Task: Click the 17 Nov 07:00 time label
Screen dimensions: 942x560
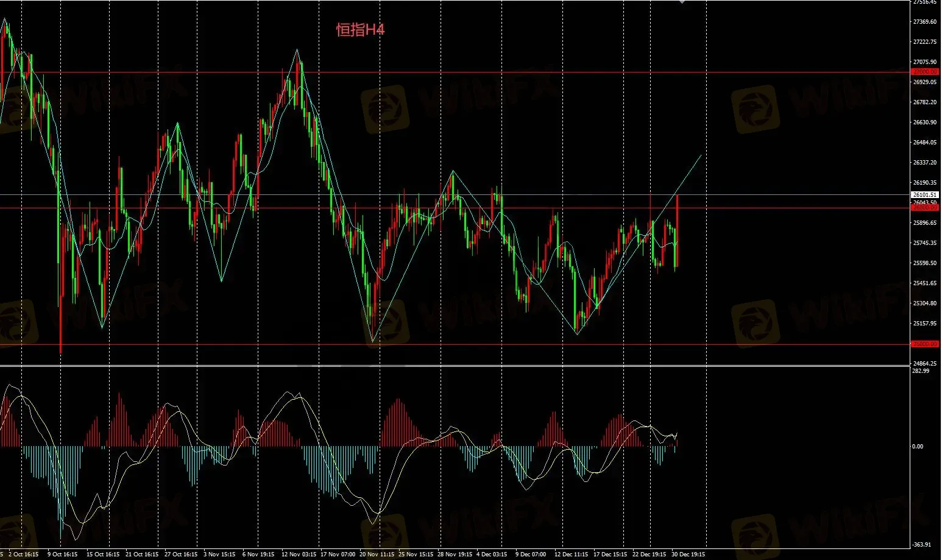Action: click(x=338, y=555)
